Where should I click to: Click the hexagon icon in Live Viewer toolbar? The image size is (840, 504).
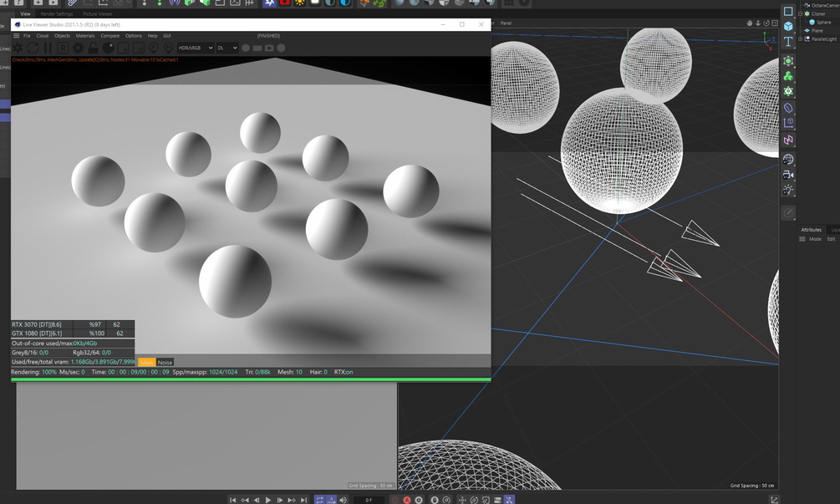click(x=246, y=48)
